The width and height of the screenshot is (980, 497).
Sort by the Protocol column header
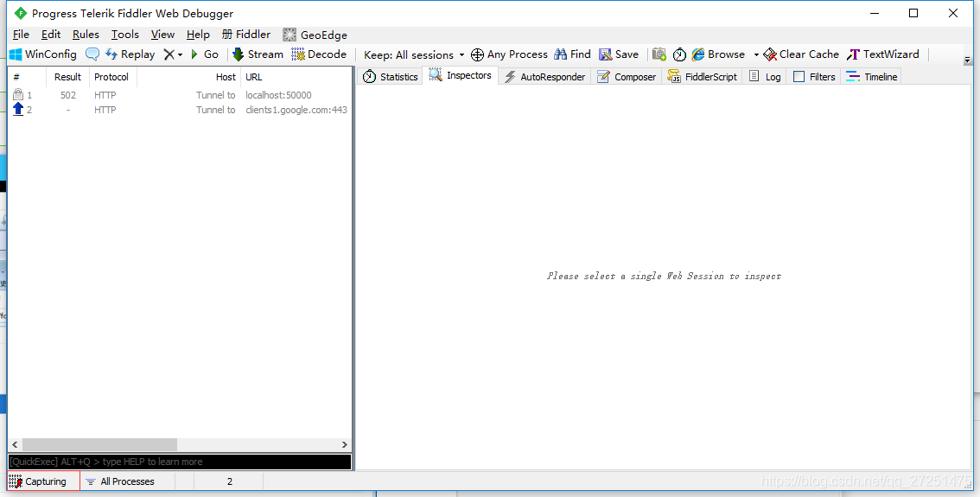pyautogui.click(x=112, y=77)
